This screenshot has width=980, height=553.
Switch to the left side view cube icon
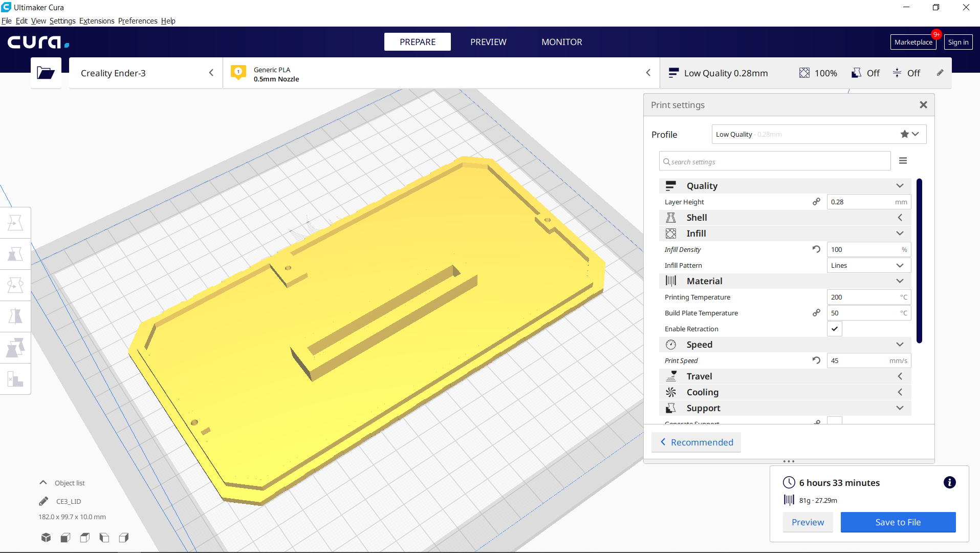(104, 537)
